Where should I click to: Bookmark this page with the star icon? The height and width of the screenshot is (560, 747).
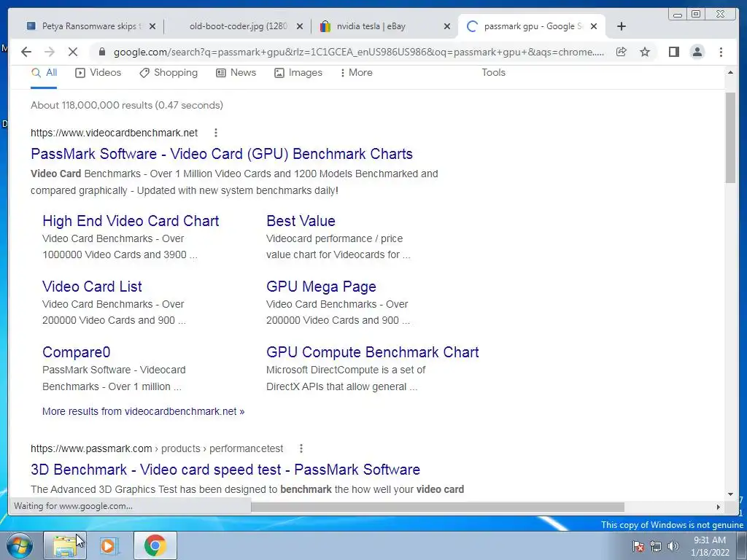tap(645, 52)
